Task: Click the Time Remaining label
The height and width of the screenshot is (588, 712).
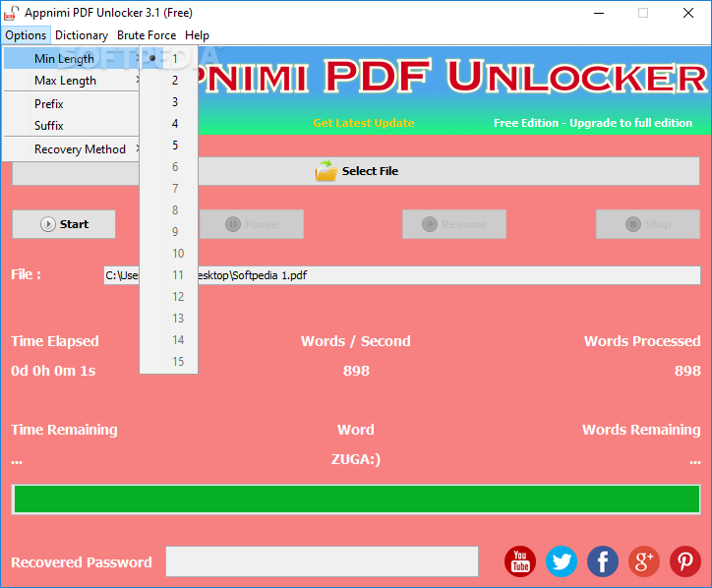Action: pos(64,430)
